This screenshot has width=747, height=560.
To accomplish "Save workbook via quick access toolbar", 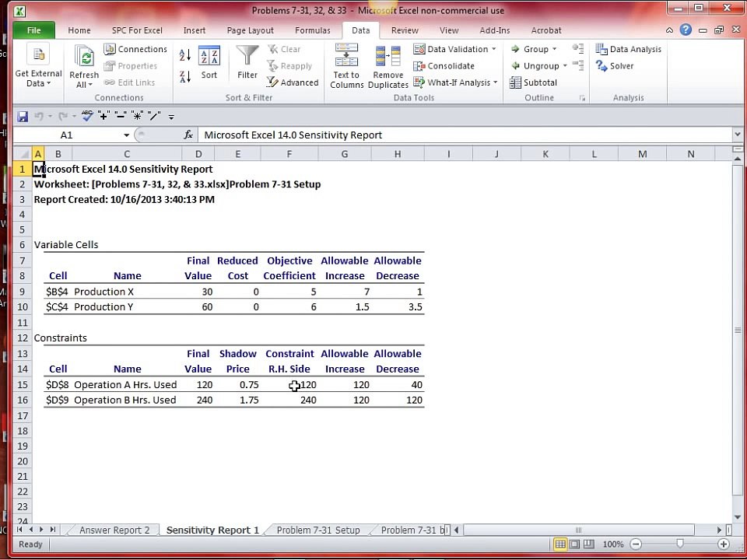I will (x=23, y=116).
